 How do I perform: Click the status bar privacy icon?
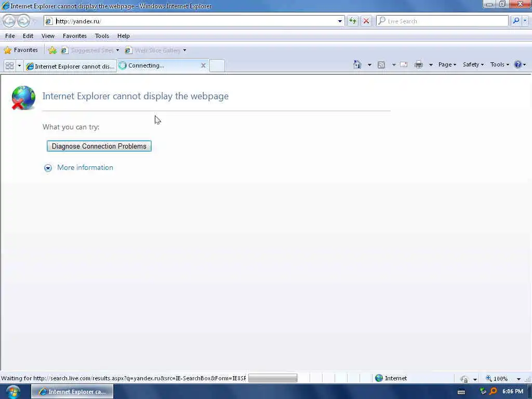coord(464,379)
